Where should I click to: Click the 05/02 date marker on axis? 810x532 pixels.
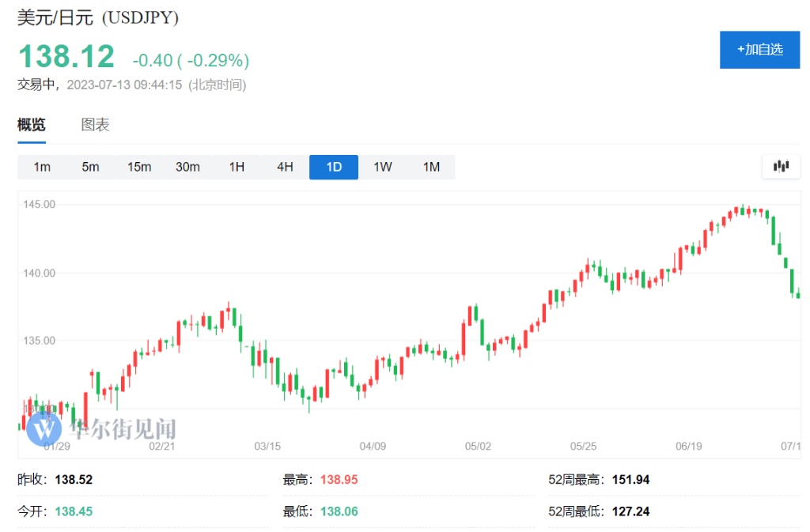tap(479, 447)
